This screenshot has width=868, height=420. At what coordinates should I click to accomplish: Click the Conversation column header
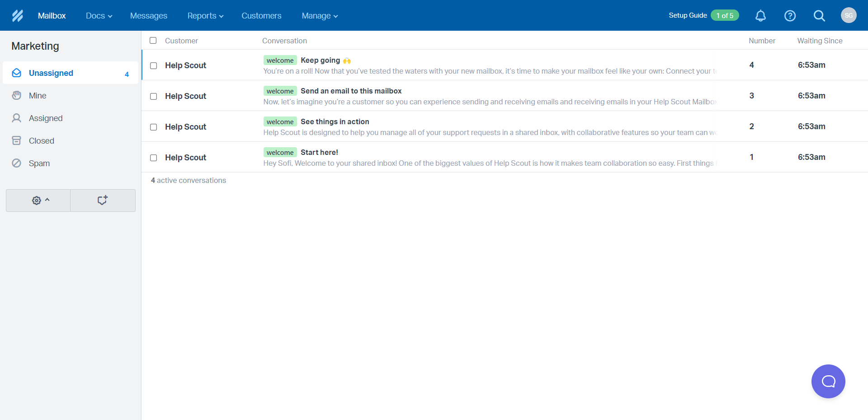284,41
